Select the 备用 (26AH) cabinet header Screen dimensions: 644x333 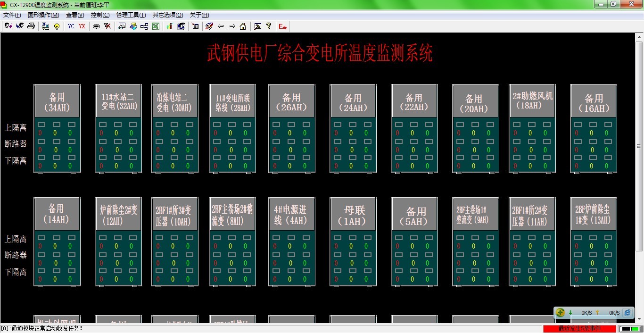[x=292, y=101]
